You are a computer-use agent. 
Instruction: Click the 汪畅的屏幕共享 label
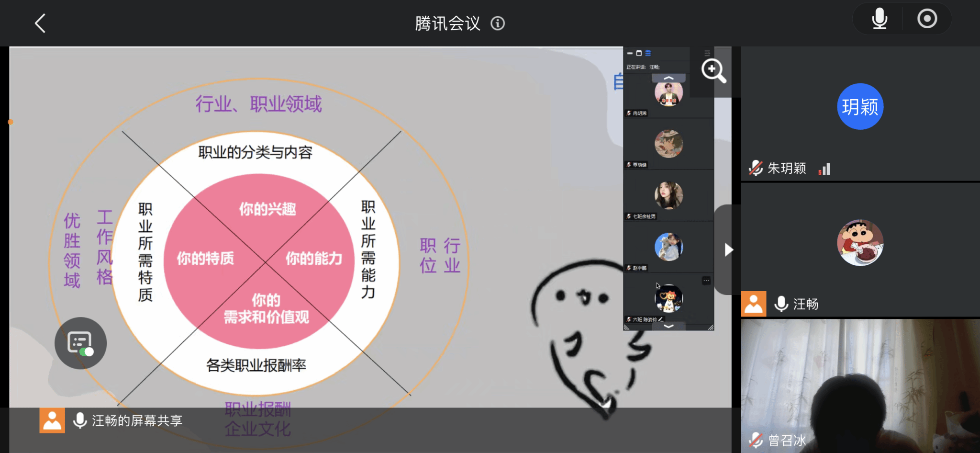137,420
